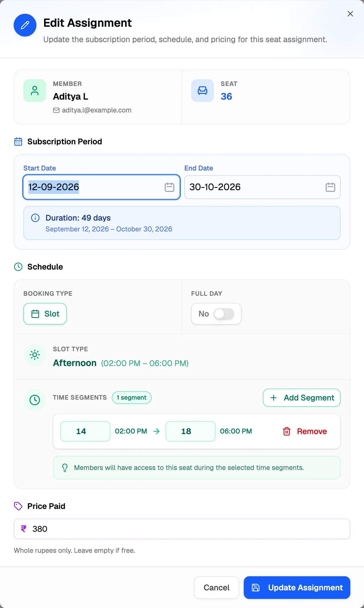Close the Edit Assignment dialog
364x608 pixels.
coord(350,14)
